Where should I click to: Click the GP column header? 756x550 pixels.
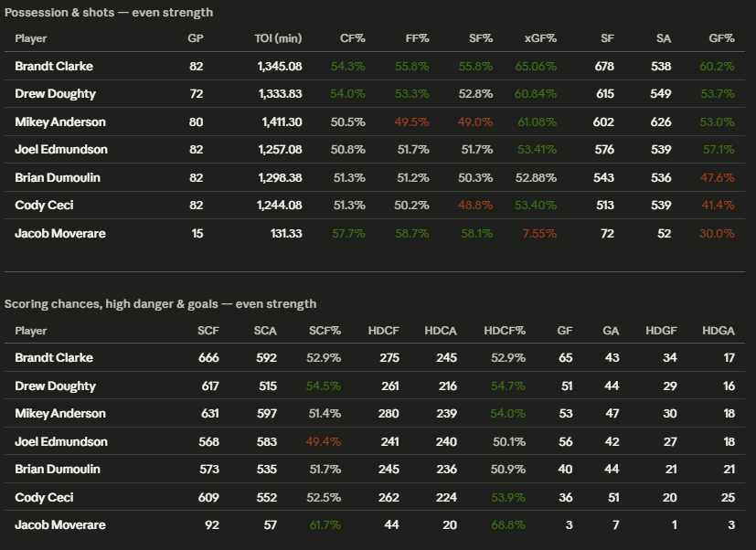(196, 38)
